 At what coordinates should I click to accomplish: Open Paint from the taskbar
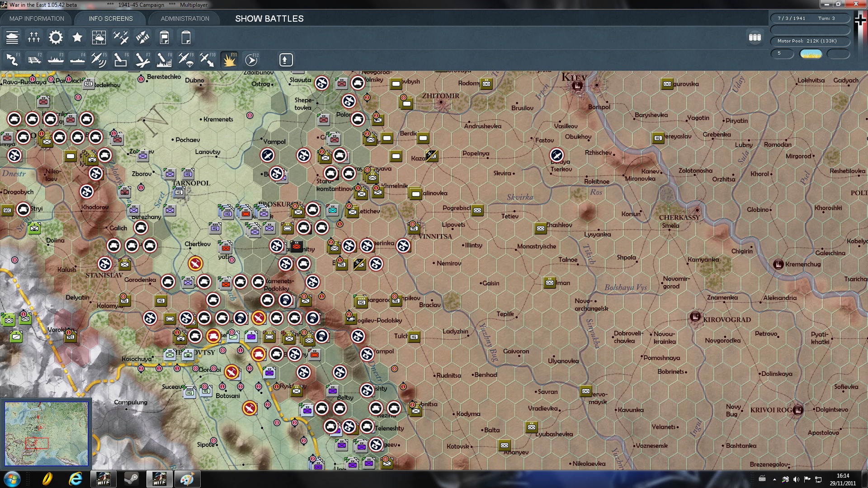pyautogui.click(x=187, y=479)
